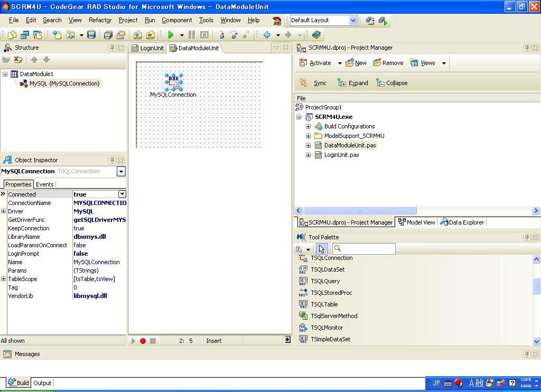Screen dimensions: 541x392
Task: Click the Toggle Form/Unit toolbar icon
Action: coord(38,35)
